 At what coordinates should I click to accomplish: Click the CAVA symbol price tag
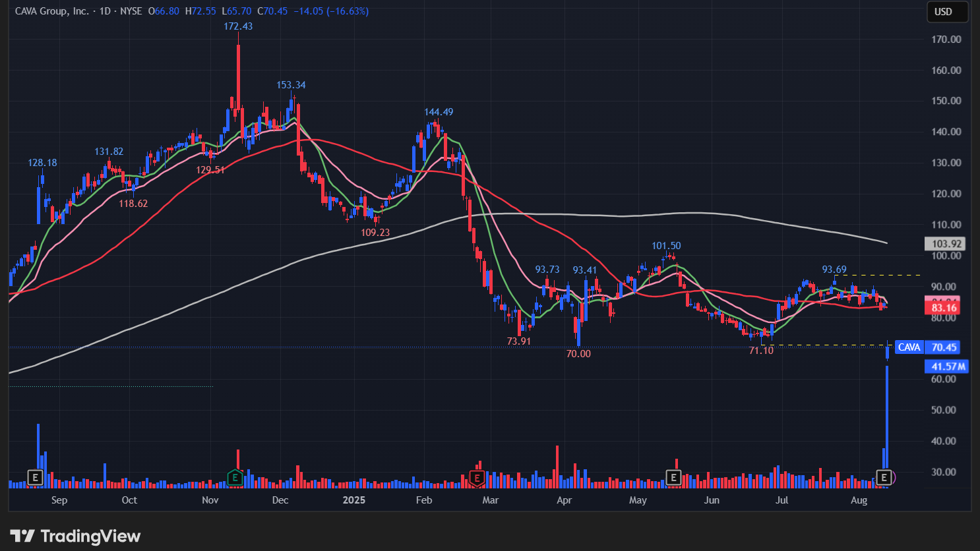(909, 347)
